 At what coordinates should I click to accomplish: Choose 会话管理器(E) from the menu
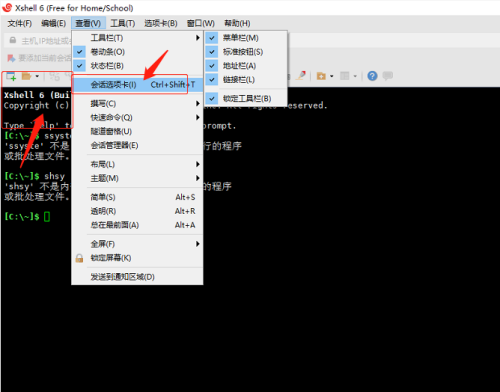point(137,145)
